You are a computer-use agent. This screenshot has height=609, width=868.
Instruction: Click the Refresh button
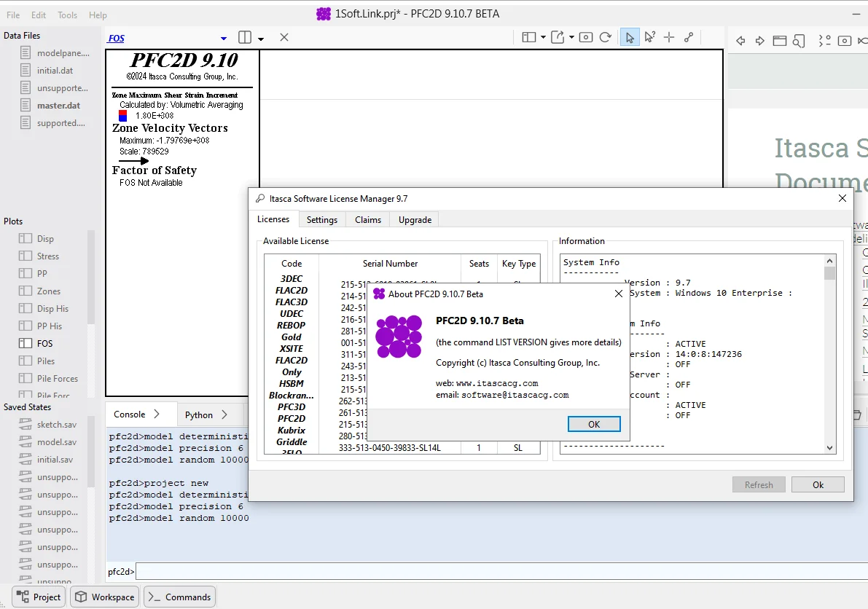coord(759,484)
